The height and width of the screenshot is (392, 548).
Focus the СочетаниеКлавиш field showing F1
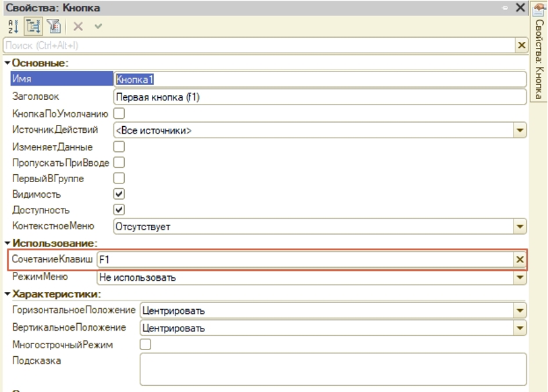(x=305, y=260)
